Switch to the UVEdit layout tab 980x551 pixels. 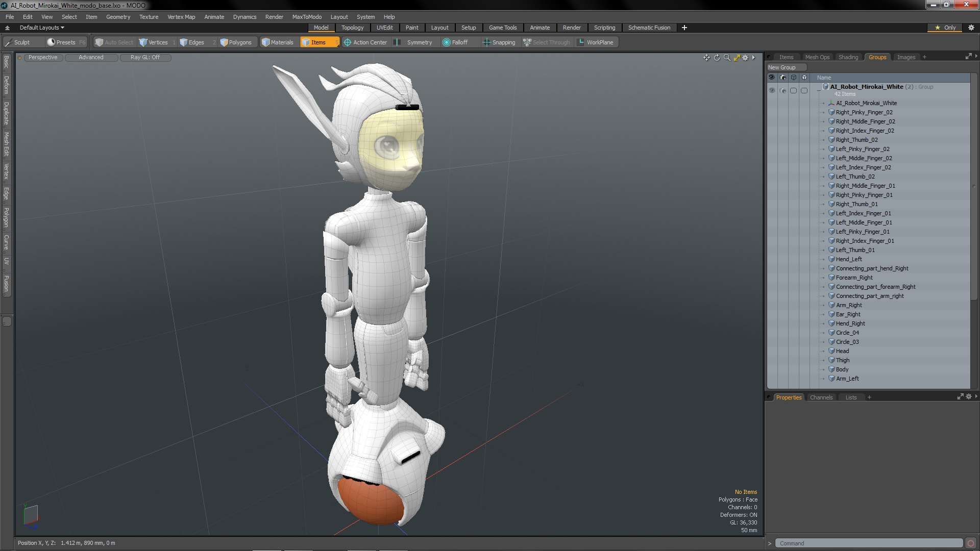click(384, 28)
